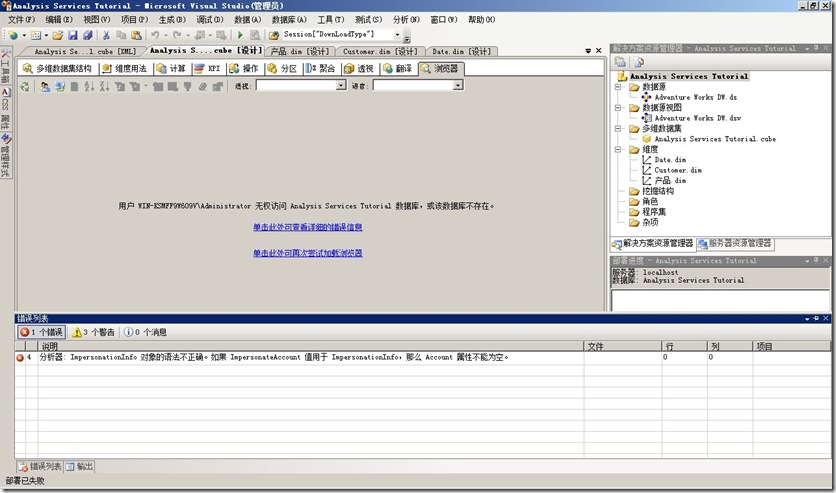836x493 pixels.
Task: Open the 工具(T) menu
Action: (331, 20)
